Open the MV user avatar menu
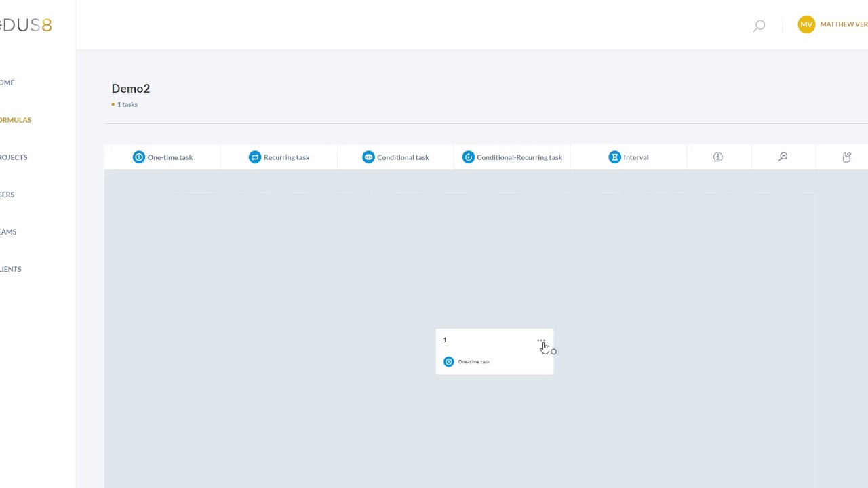 coord(806,24)
